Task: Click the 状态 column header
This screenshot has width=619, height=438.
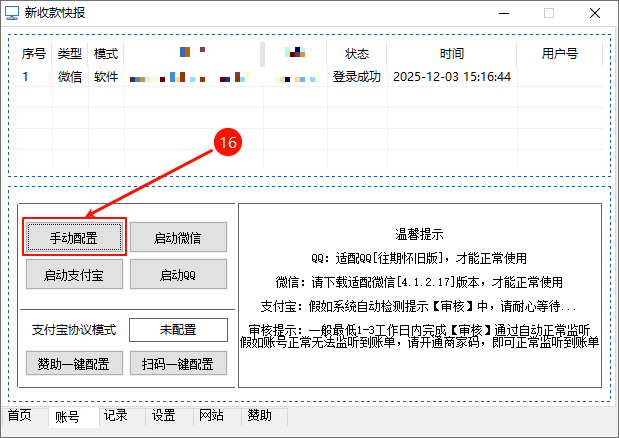Action: coord(357,53)
